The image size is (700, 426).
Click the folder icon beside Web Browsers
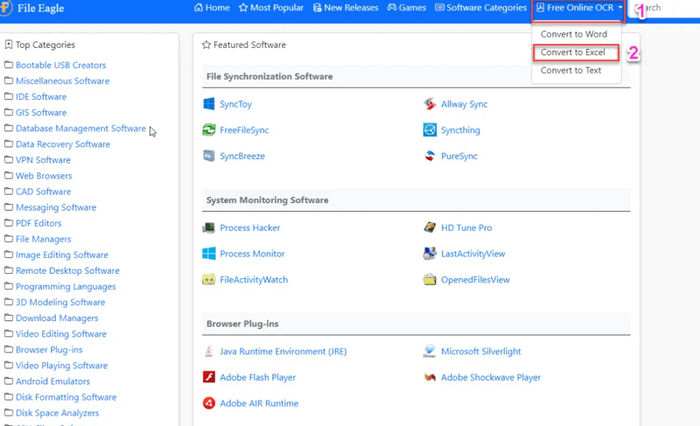[8, 175]
